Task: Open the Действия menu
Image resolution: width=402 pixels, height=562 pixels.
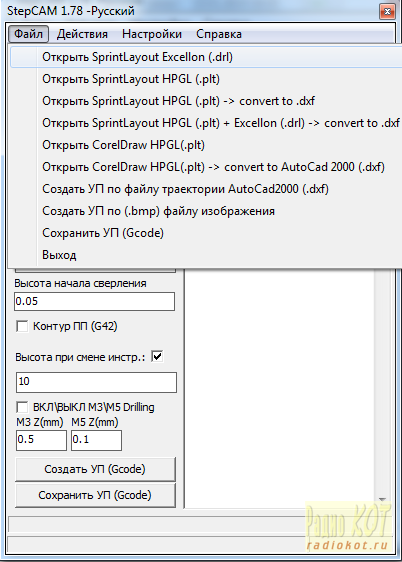Action: click(82, 34)
